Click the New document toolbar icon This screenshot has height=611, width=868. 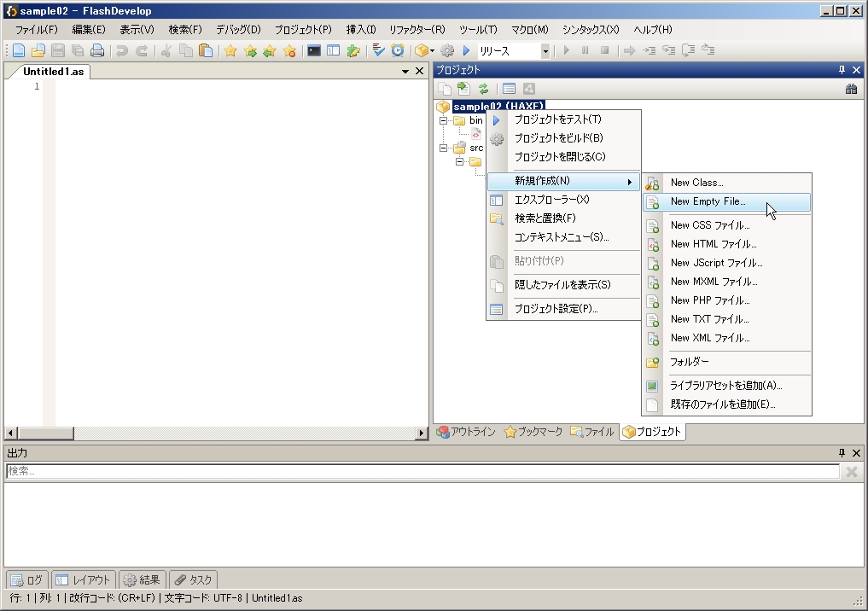(x=18, y=51)
